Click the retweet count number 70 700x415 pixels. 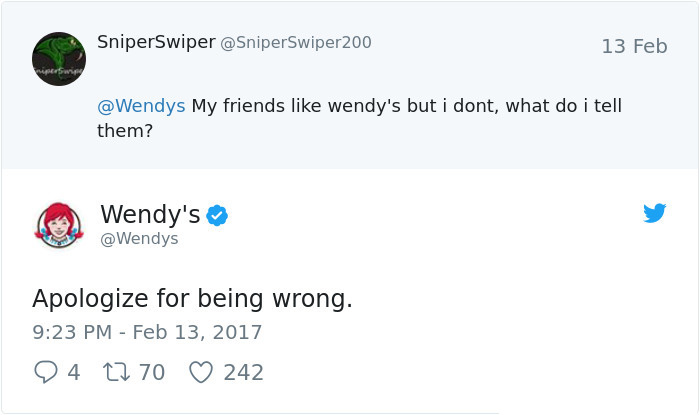(151, 373)
